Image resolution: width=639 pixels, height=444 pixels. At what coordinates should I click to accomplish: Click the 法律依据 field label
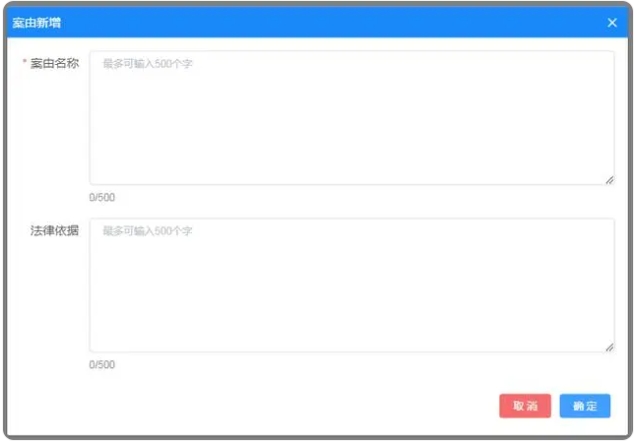point(55,231)
